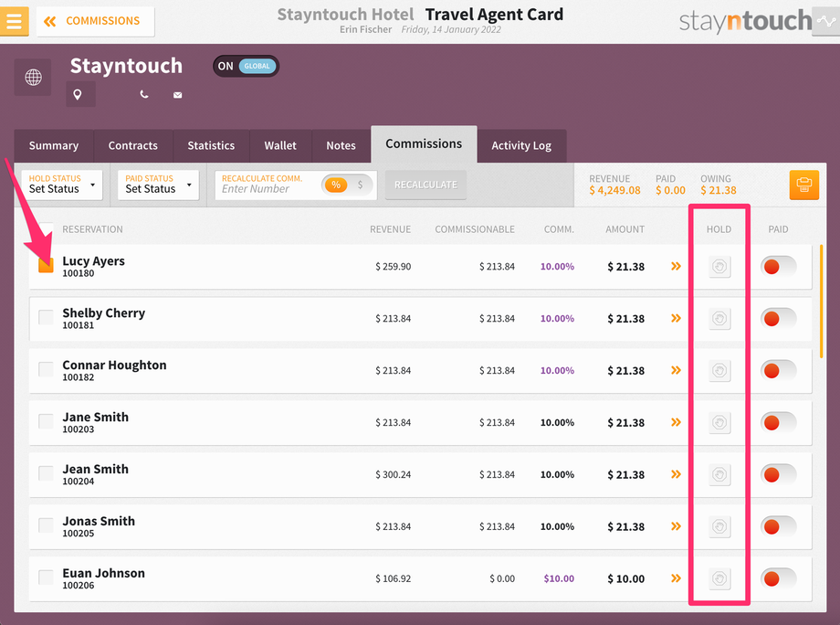Toggle paid switch for Euan Johnson
This screenshot has height=625, width=840.
pos(779,578)
